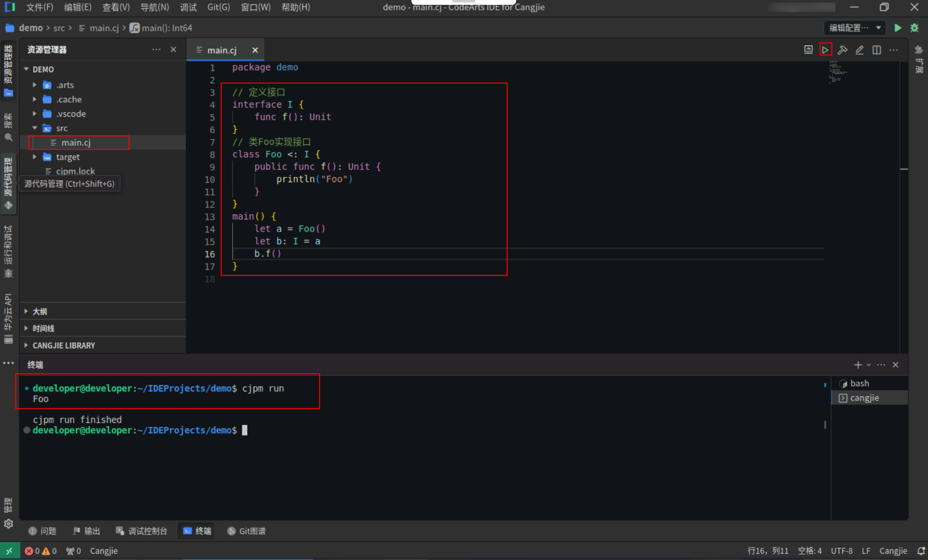Open the Debug menu
Image resolution: width=928 pixels, height=560 pixels.
click(188, 7)
